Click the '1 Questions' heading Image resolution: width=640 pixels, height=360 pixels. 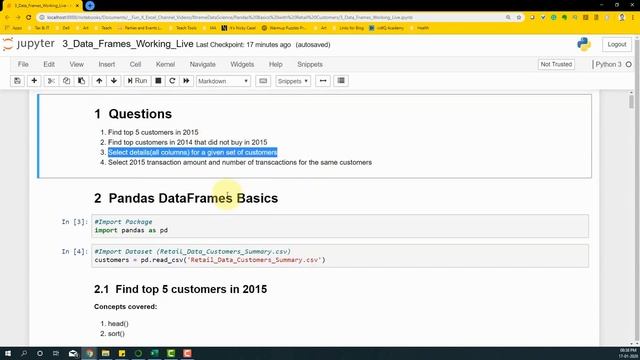point(133,114)
